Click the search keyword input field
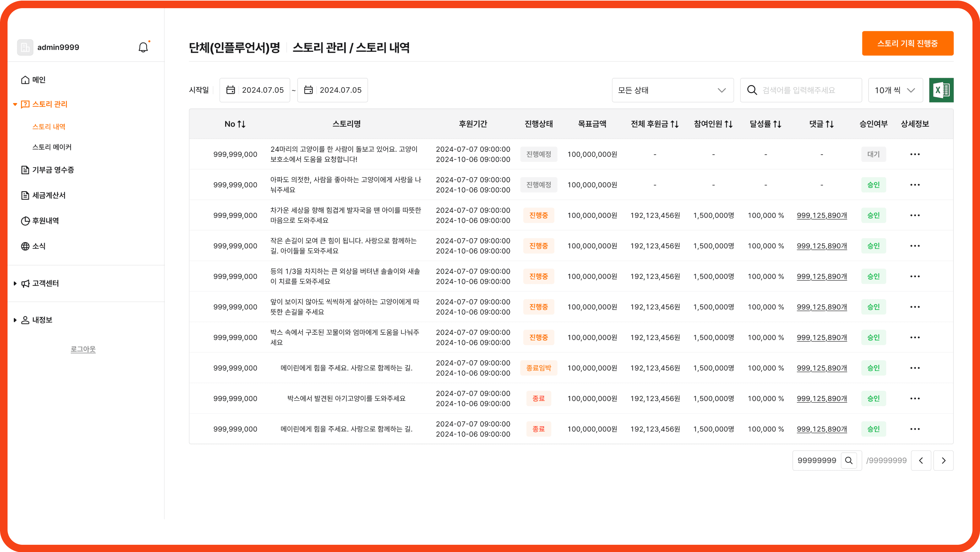 point(801,90)
